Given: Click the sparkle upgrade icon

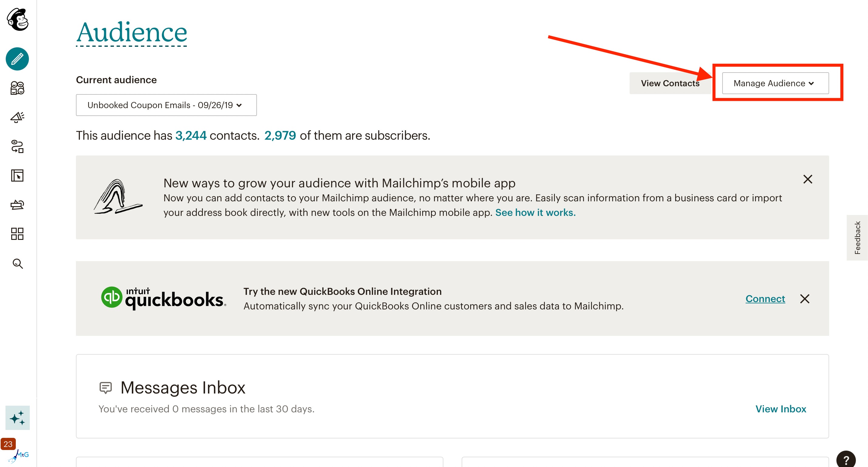Looking at the screenshot, I should point(18,418).
